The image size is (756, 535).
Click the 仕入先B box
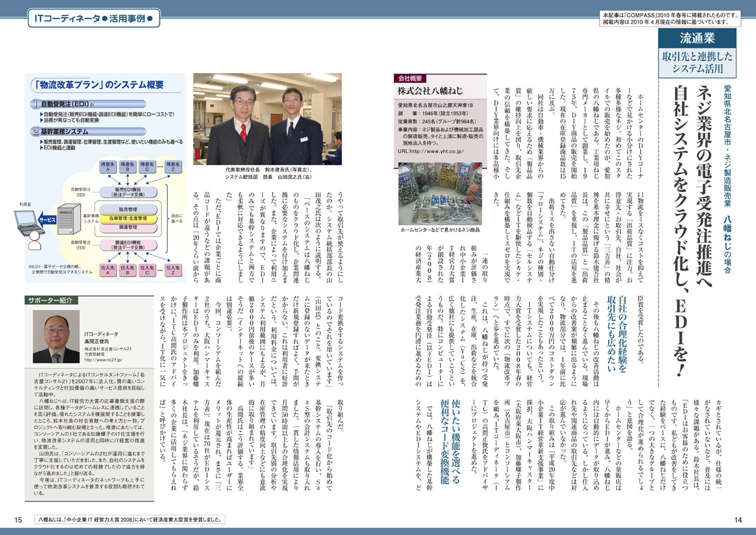click(x=127, y=269)
